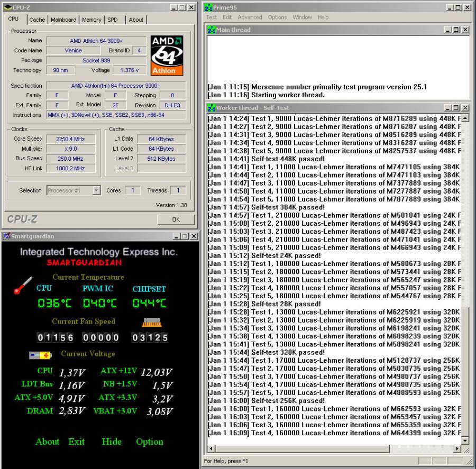Click the chipset heatsink fan icon
This screenshot has width=476, height=469.
tap(152, 323)
